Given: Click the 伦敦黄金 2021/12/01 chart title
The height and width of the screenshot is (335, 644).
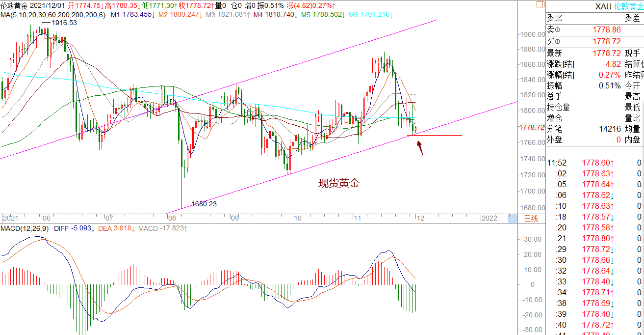Looking at the screenshot, I should click(x=33, y=5).
